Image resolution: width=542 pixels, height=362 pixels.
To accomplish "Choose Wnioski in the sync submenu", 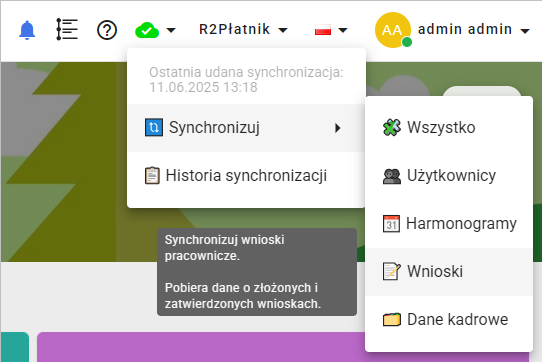I will (x=449, y=272).
